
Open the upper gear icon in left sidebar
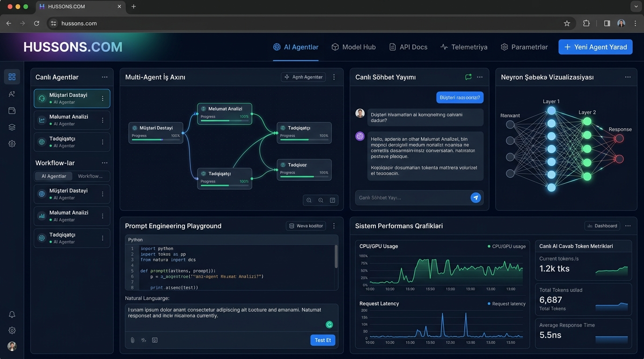(12, 144)
